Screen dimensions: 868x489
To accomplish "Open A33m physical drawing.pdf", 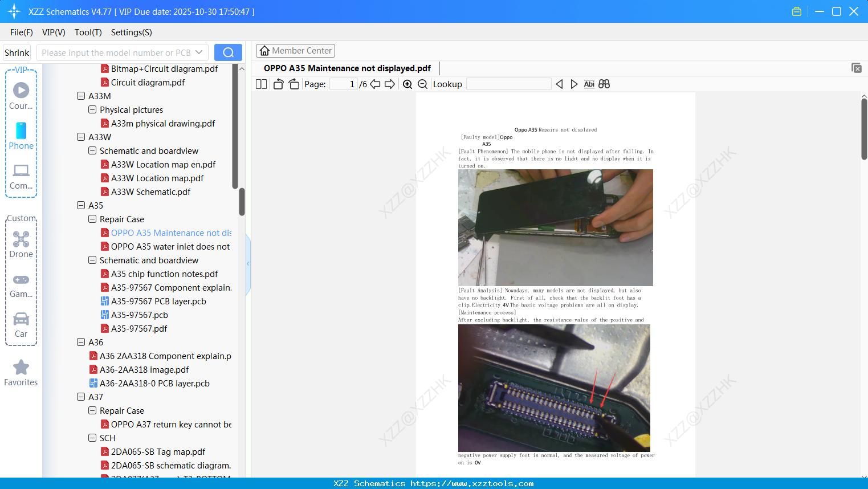I will point(163,124).
